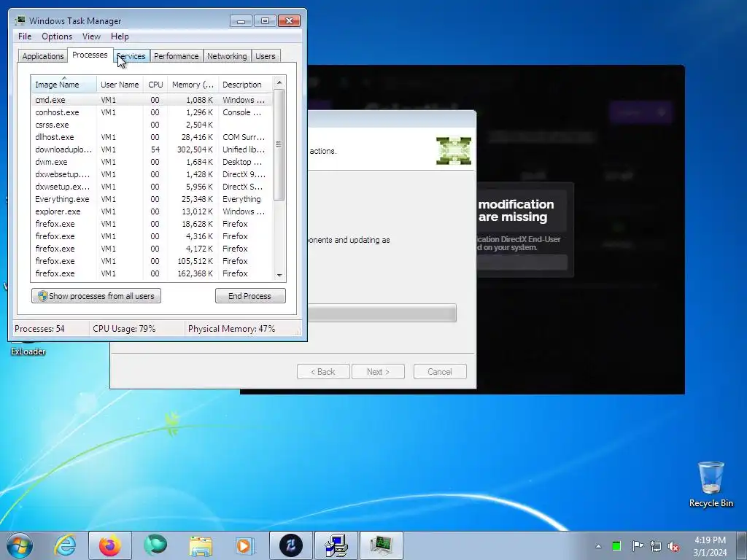Select the dwm.exe process row
Image resolution: width=747 pixels, height=560 pixels.
point(152,162)
